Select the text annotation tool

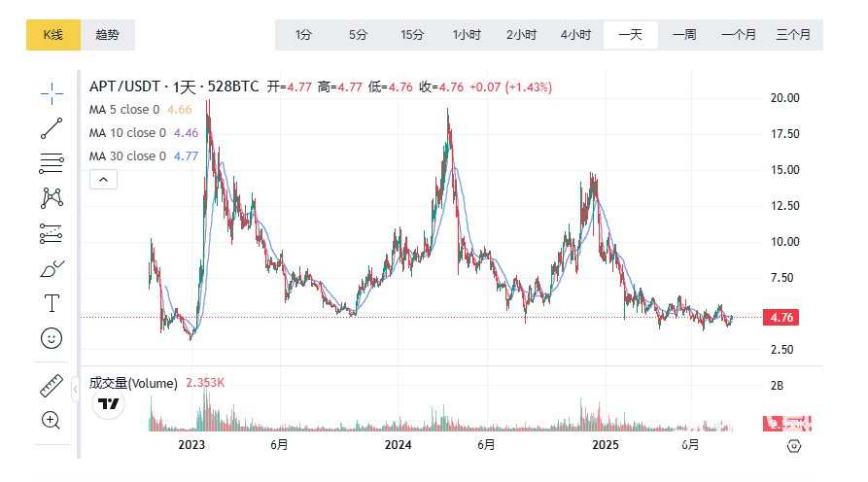(52, 303)
